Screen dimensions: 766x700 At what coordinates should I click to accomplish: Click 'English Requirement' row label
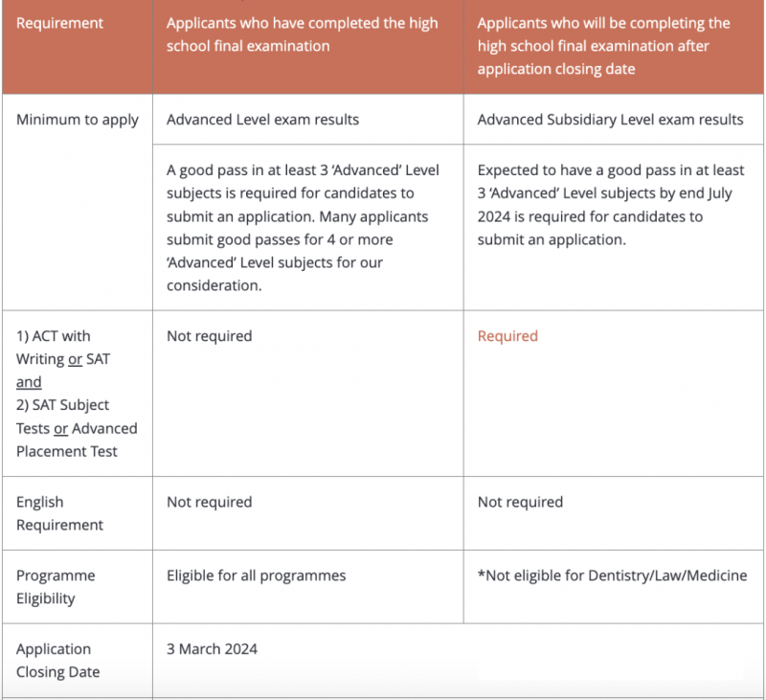tap(59, 513)
